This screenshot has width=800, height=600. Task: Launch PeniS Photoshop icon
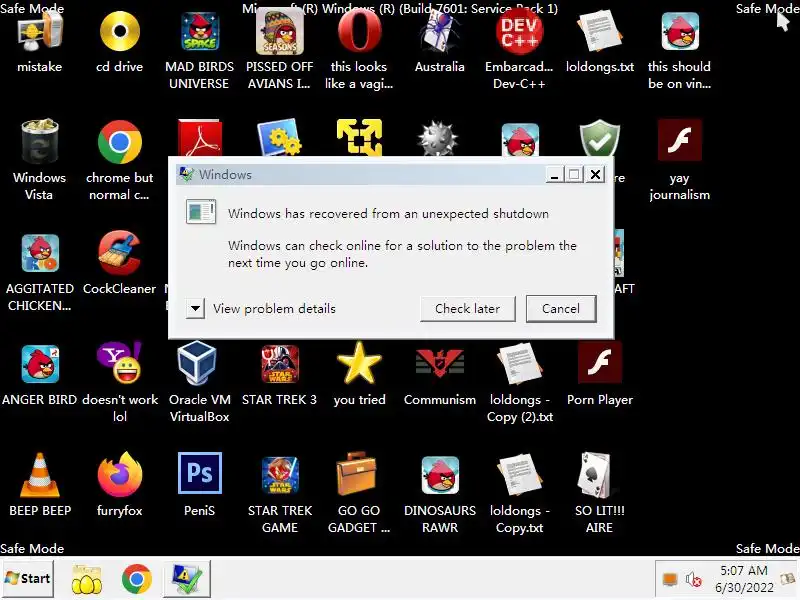tap(199, 473)
